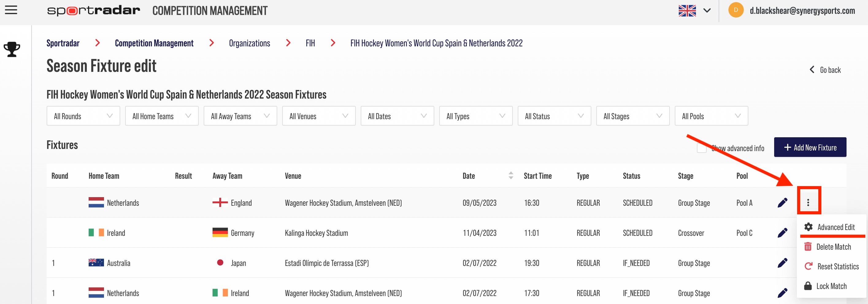
Task: Select Reset Statistics from the menu
Action: click(x=831, y=266)
